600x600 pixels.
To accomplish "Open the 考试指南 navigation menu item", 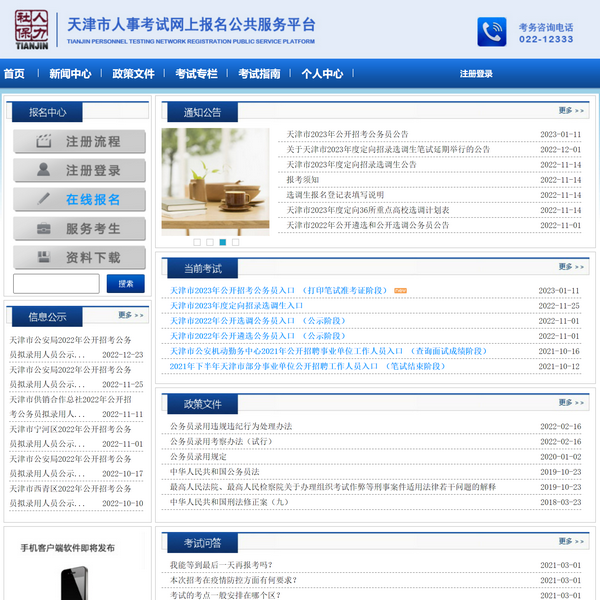I will 259,74.
